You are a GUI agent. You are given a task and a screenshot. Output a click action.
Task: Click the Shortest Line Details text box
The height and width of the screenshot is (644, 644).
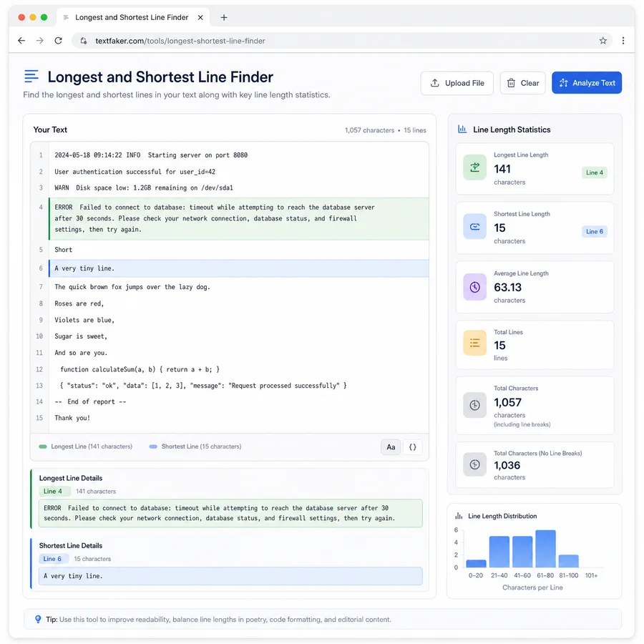(230, 576)
